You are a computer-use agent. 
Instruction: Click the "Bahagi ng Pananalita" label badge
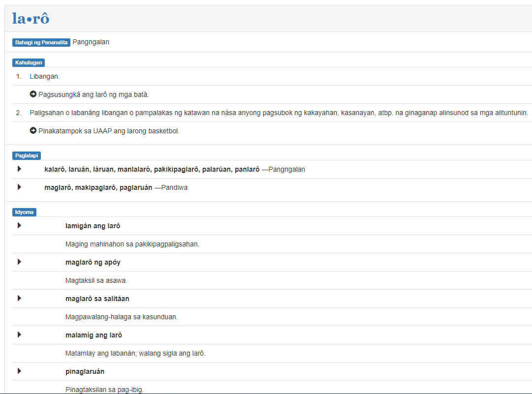click(x=41, y=42)
